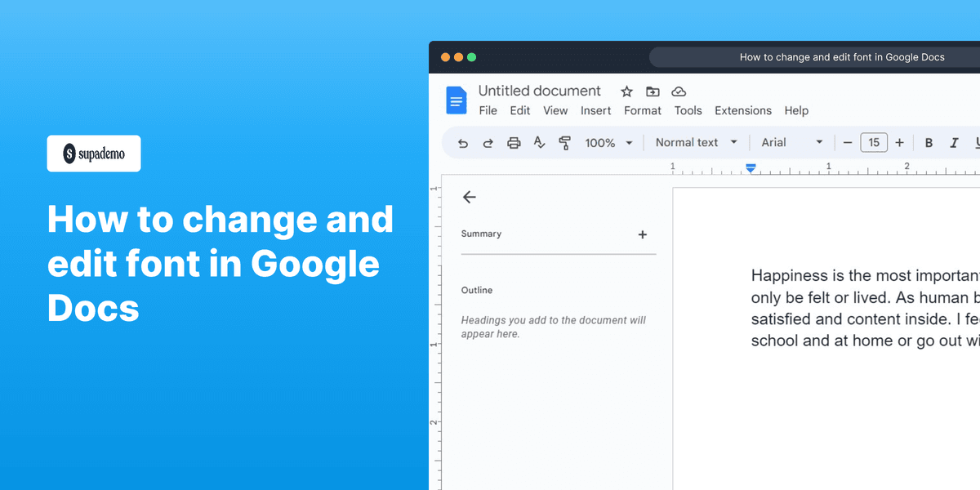The image size is (980, 490).
Task: Open the Normal text style dropdown
Action: pos(695,142)
